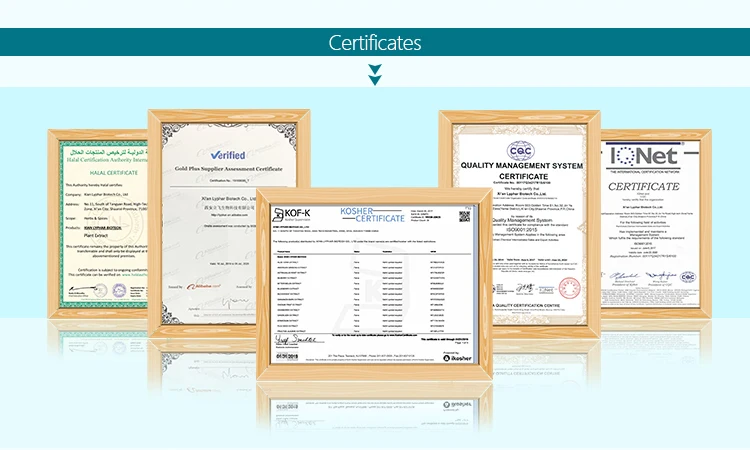Click the IQNet logo

[x=644, y=156]
